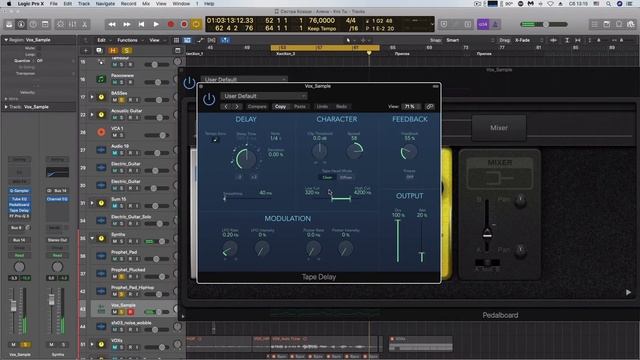Go to beginning with transport button
Image resolution: width=640 pixels, height=360 pixels.
click(x=141, y=24)
